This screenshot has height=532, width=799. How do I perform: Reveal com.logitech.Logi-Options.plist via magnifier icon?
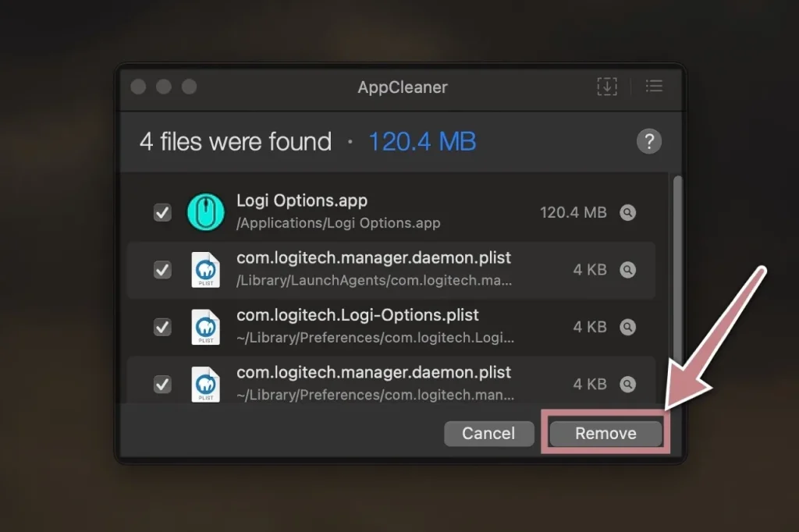628,327
